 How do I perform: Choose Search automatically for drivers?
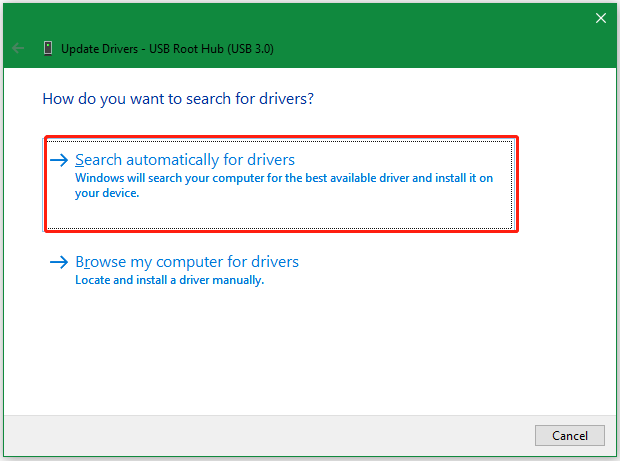pos(185,160)
